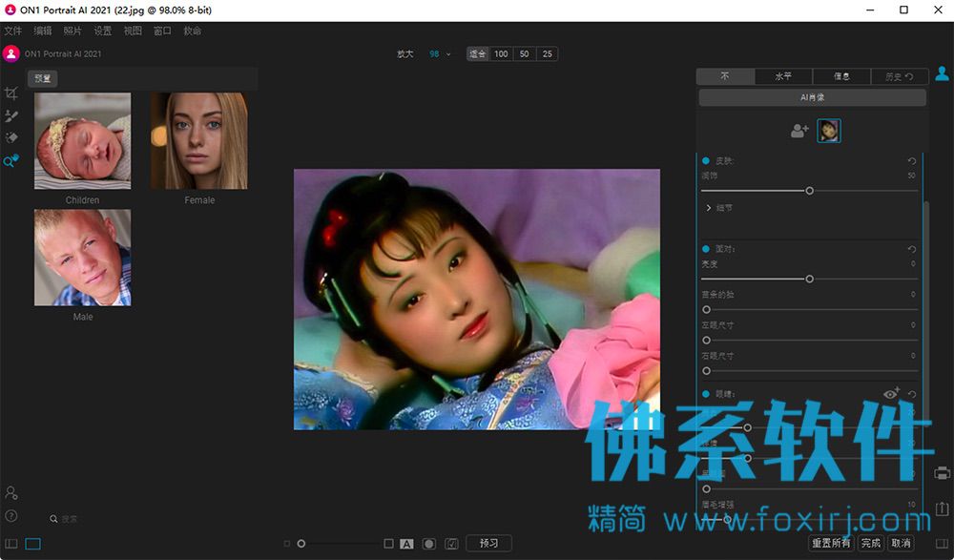954x560 pixels.
Task: Set zoom to 50 percent
Action: pos(524,54)
